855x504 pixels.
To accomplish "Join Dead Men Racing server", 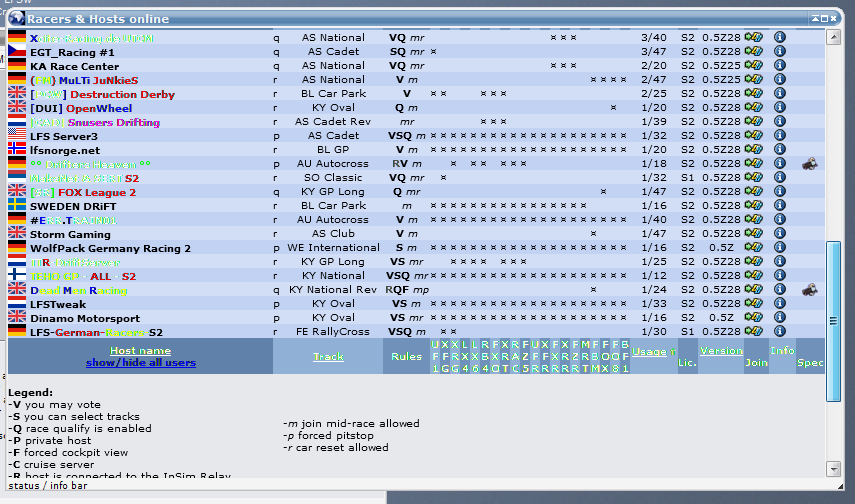I will (754, 290).
